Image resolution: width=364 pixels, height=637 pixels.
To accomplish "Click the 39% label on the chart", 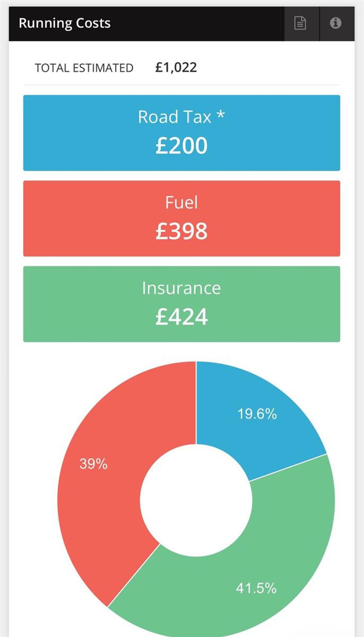I will tap(94, 464).
